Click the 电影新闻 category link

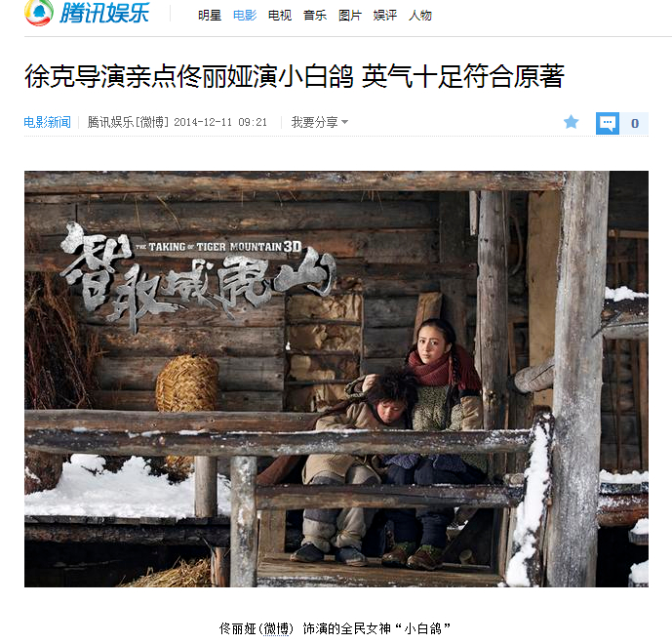[x=47, y=123]
